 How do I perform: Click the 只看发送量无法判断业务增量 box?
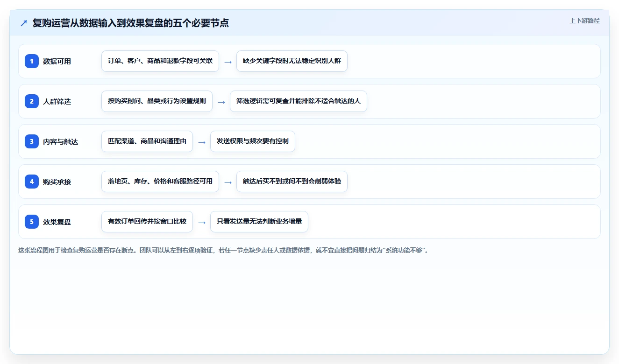(259, 222)
